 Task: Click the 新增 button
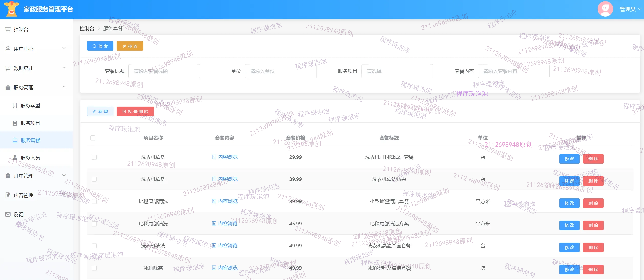tap(100, 112)
